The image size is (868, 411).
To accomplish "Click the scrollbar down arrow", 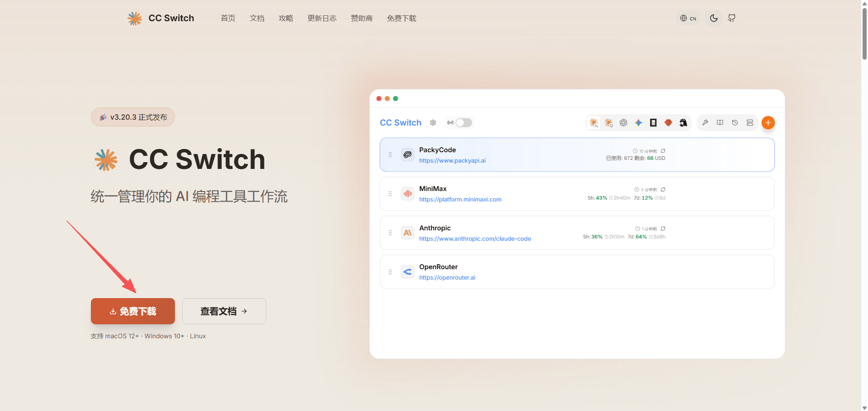I will tap(864, 408).
